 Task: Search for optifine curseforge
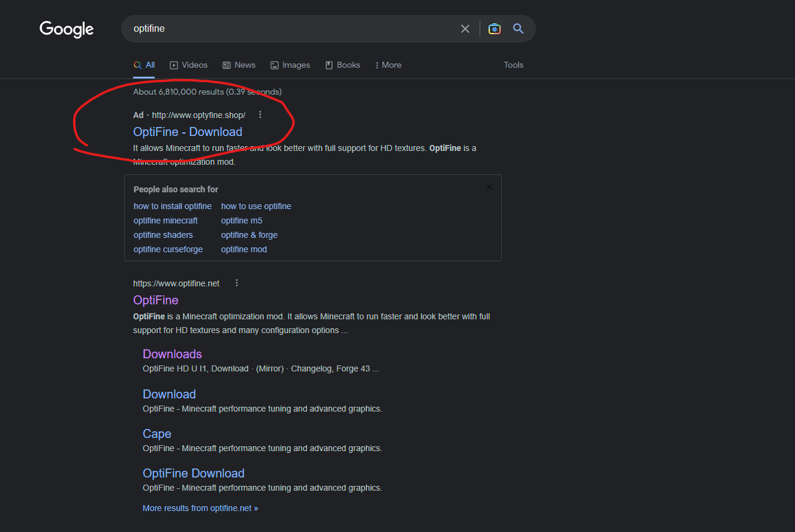pos(168,249)
